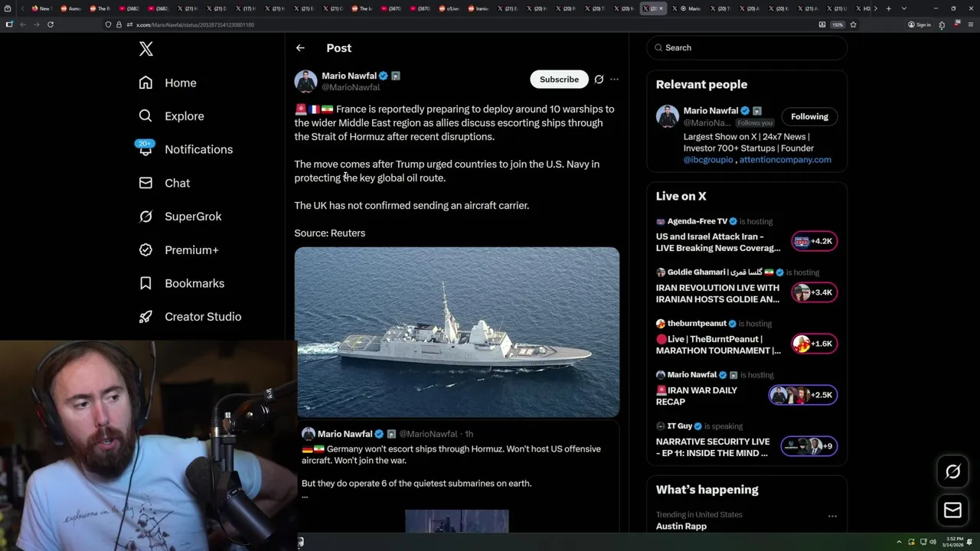This screenshot has height=551, width=980.
Task: Click the Explore magnifier icon
Action: (x=145, y=116)
